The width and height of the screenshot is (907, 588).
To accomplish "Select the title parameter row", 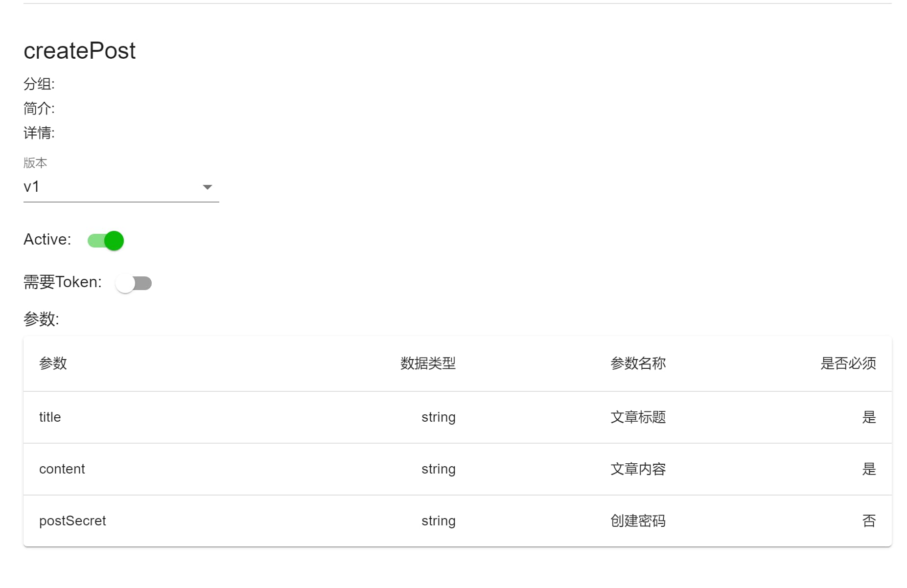I will (x=50, y=417).
